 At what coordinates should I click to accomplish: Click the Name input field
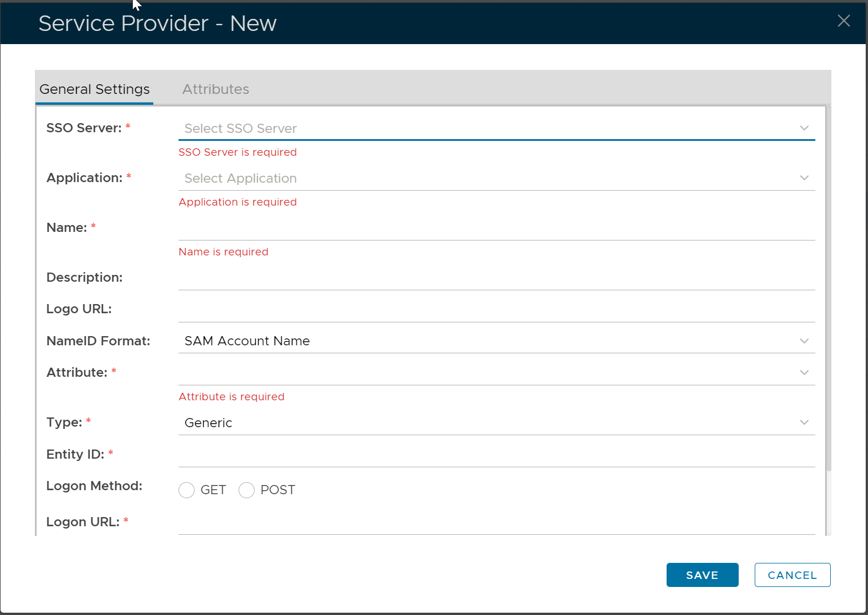(496, 228)
